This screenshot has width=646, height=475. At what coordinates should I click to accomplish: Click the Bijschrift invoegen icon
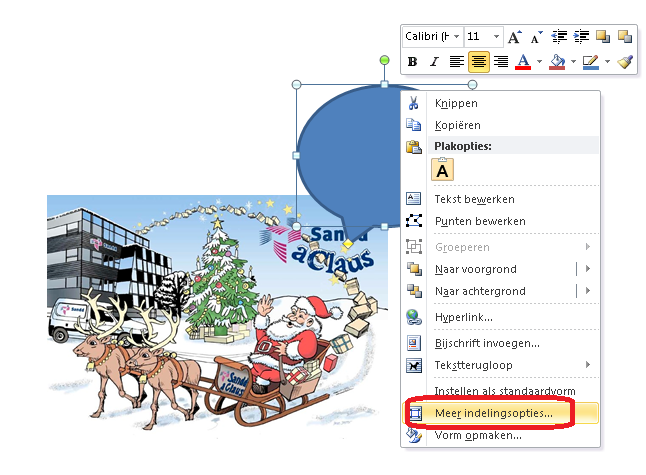coord(414,343)
